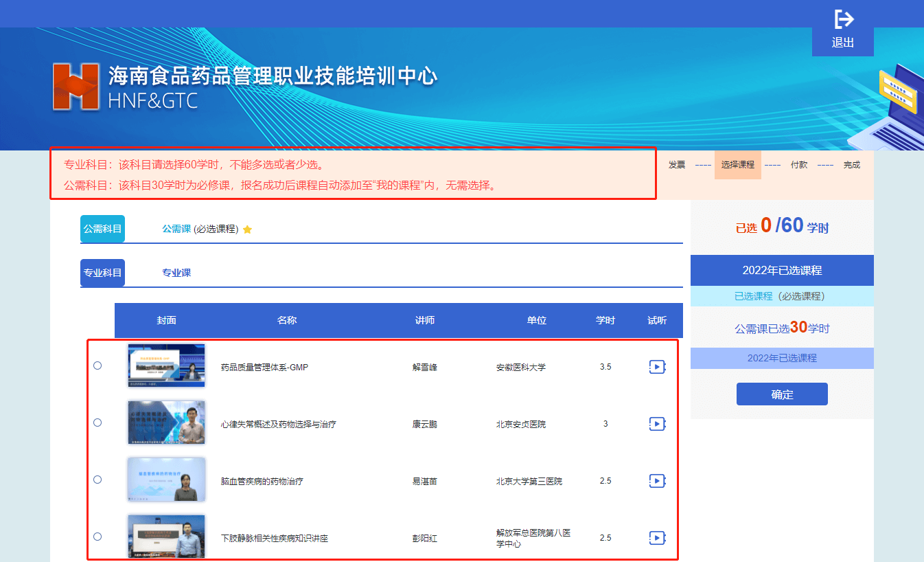Click the 确定 confirm button
This screenshot has width=924, height=562.
pos(782,394)
